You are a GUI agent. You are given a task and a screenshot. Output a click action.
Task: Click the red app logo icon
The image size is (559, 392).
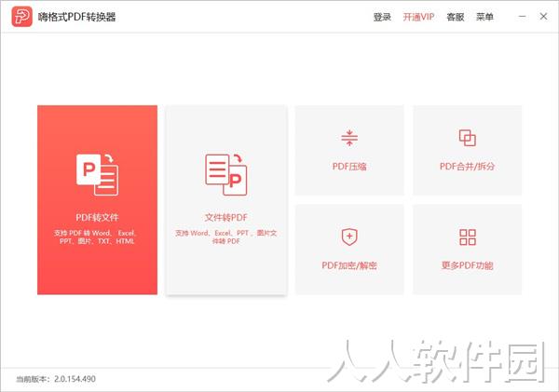[x=21, y=17]
